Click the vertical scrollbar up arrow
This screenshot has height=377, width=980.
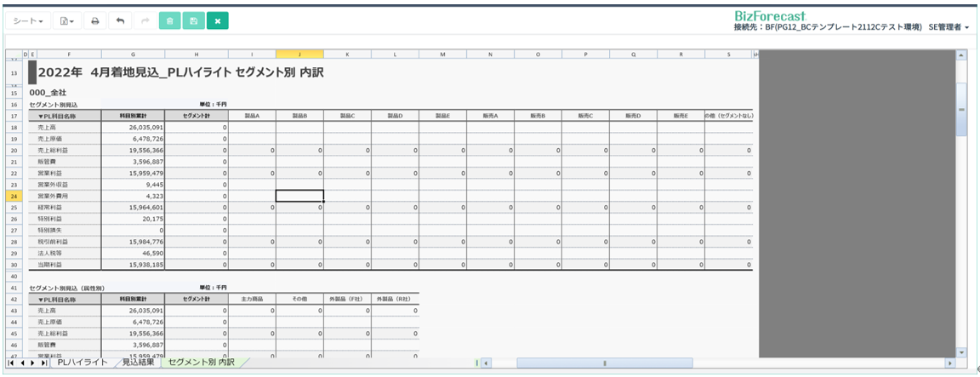coord(962,54)
